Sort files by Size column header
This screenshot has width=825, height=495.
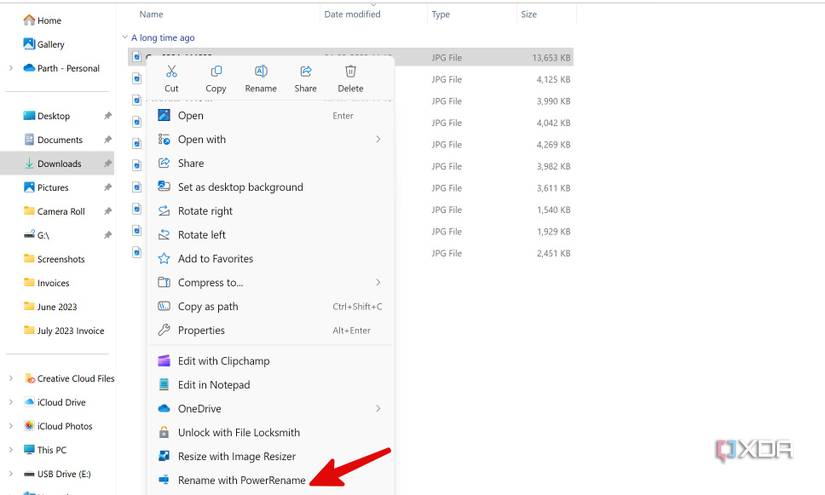(529, 15)
